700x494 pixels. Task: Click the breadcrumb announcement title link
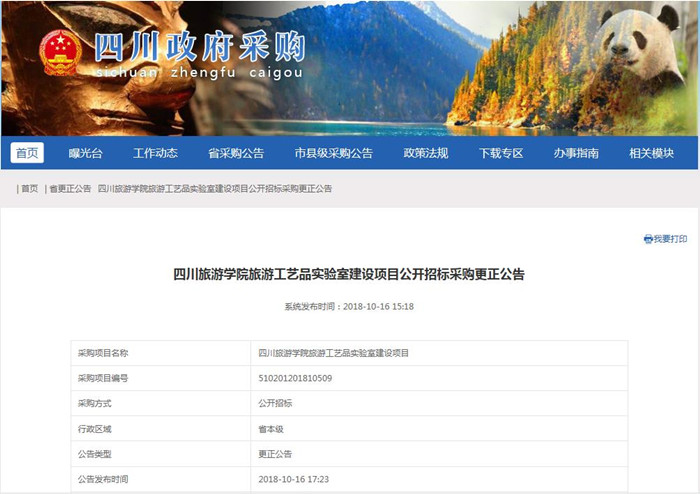215,189
